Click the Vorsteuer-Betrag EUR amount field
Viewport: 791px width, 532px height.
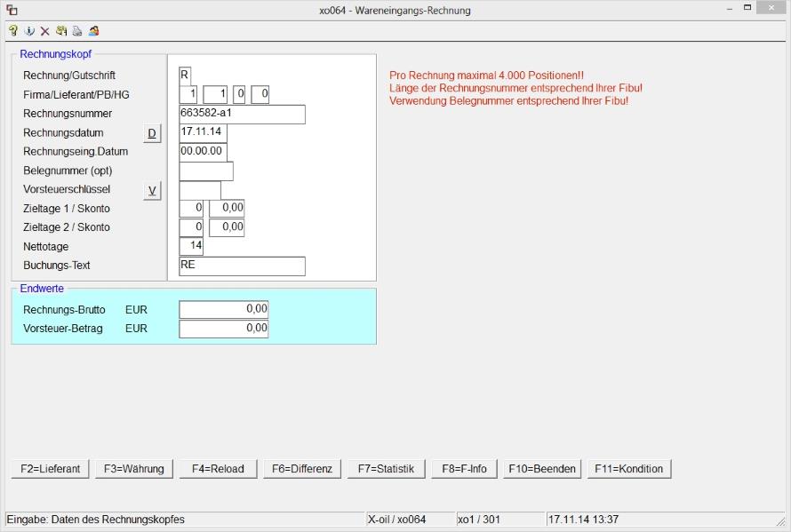coord(223,329)
